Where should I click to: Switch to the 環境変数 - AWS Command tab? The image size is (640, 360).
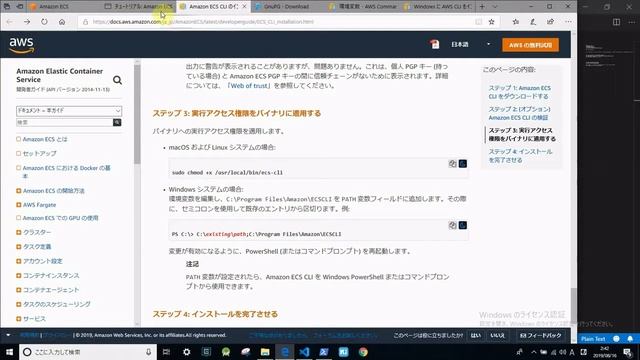click(363, 7)
